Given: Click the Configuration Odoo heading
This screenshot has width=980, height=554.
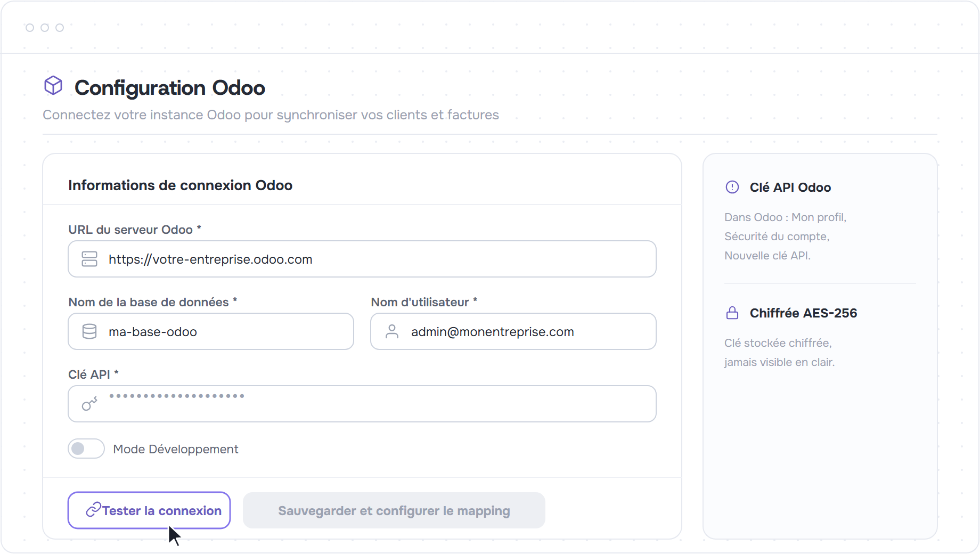Looking at the screenshot, I should 170,88.
